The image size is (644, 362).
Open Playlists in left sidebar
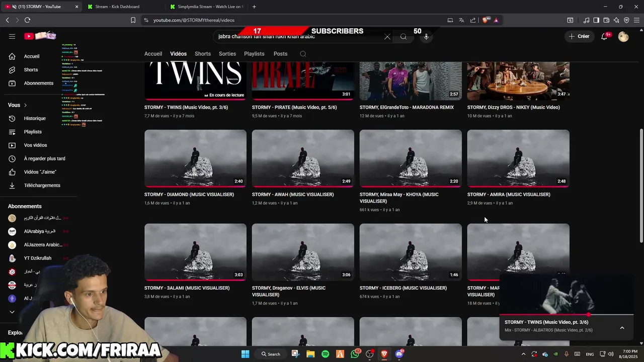click(33, 132)
